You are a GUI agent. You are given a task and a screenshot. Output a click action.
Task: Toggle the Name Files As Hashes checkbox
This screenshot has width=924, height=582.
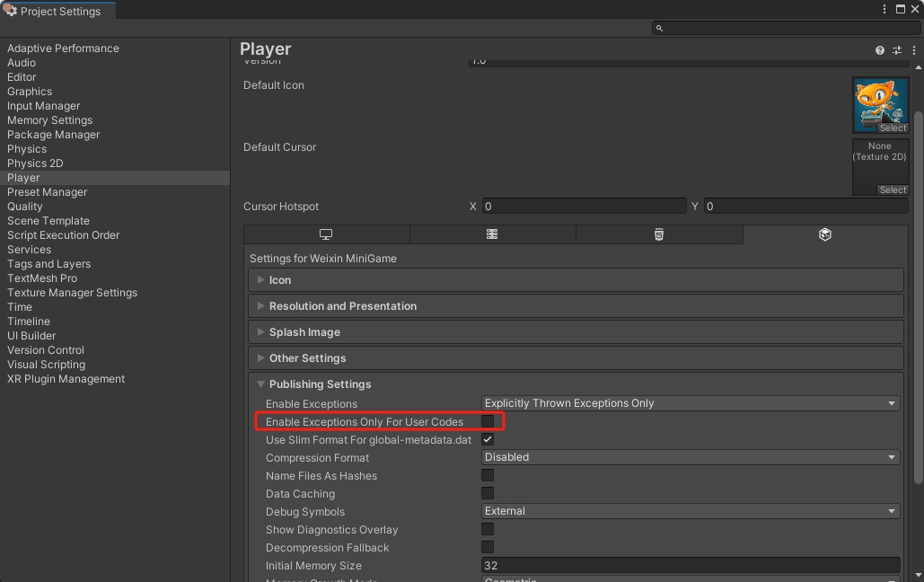pyautogui.click(x=488, y=475)
